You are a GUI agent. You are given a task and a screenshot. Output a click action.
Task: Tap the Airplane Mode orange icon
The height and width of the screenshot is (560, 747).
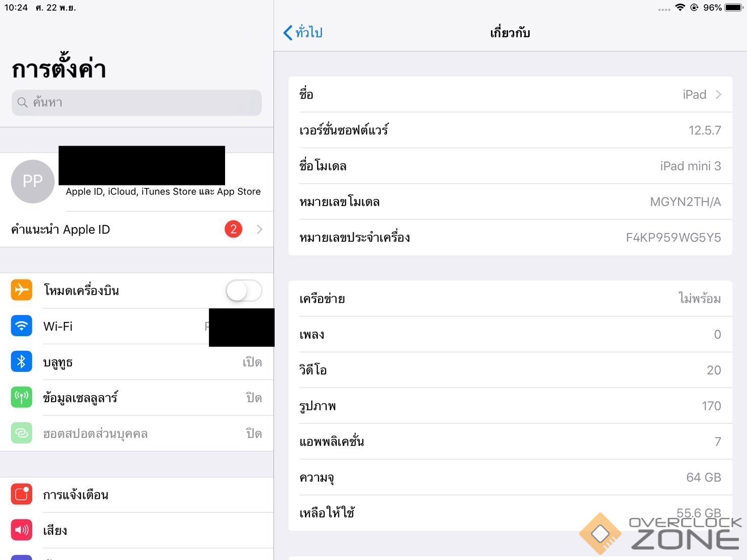click(22, 290)
